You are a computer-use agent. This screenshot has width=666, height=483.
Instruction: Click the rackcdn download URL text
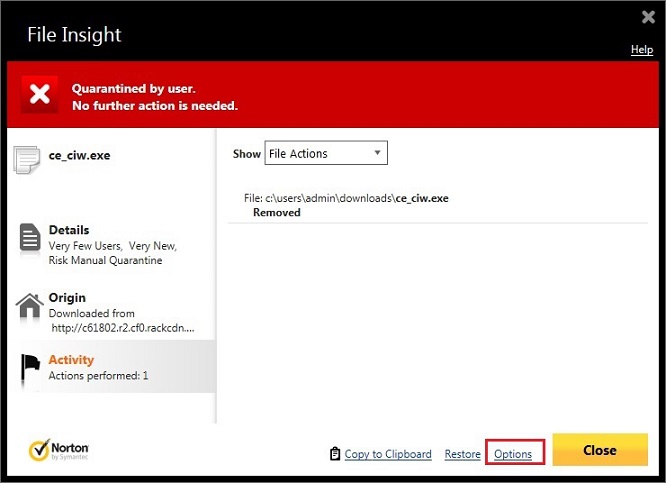[x=123, y=328]
